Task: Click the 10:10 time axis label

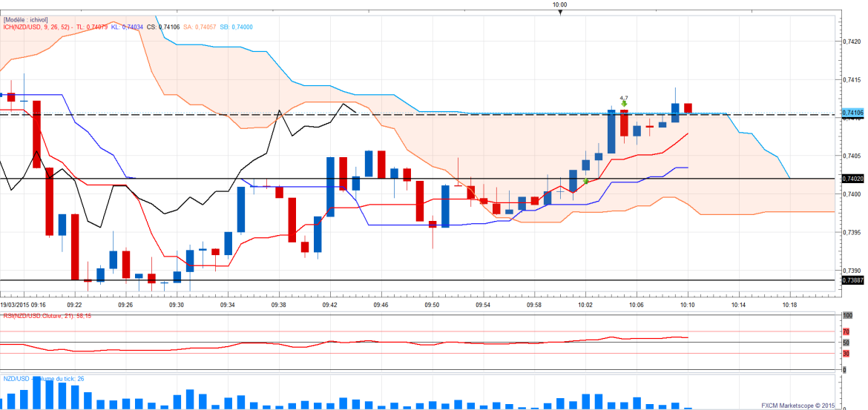Action: [x=688, y=305]
